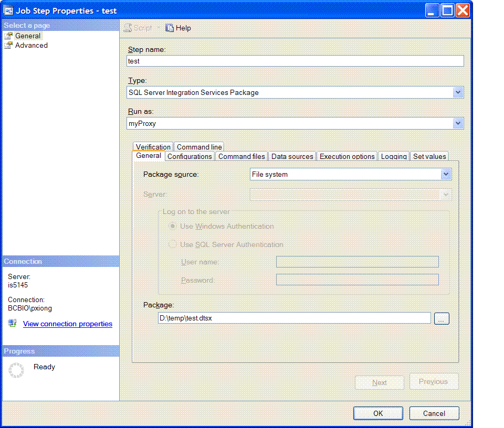This screenshot has width=504, height=428.
Task: Open the Type dropdown list
Action: (458, 92)
